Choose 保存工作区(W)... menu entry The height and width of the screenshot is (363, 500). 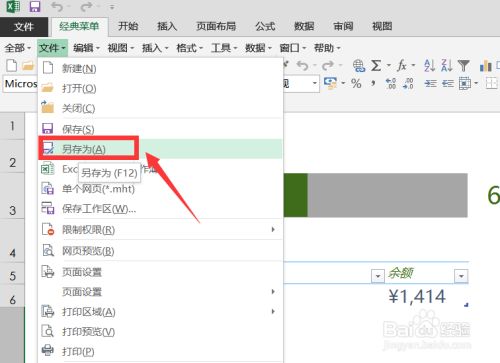(161, 209)
